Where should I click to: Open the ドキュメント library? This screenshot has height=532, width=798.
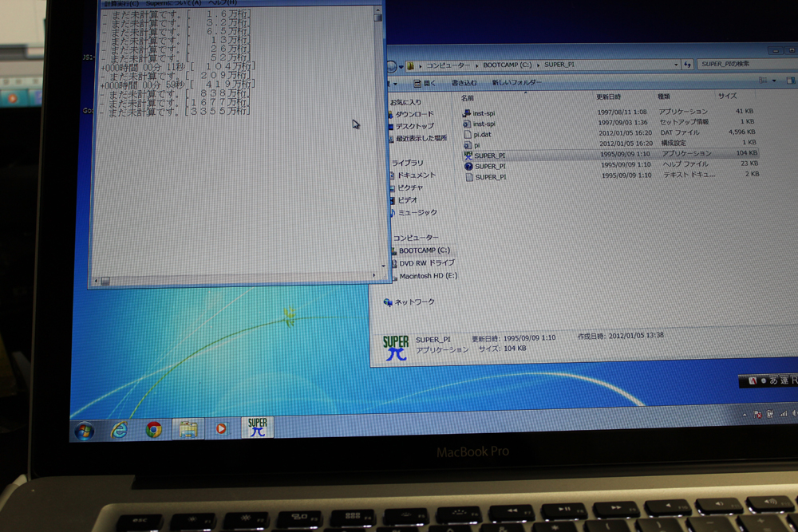pyautogui.click(x=417, y=175)
